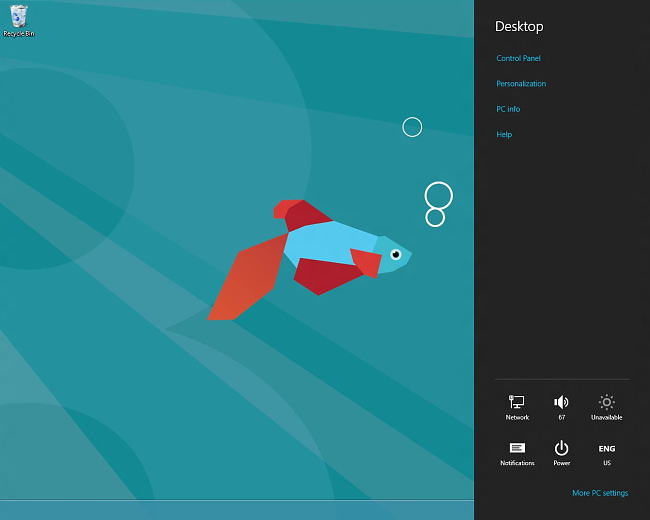
Task: Switch keyboard language ENG US
Action: 606,454
